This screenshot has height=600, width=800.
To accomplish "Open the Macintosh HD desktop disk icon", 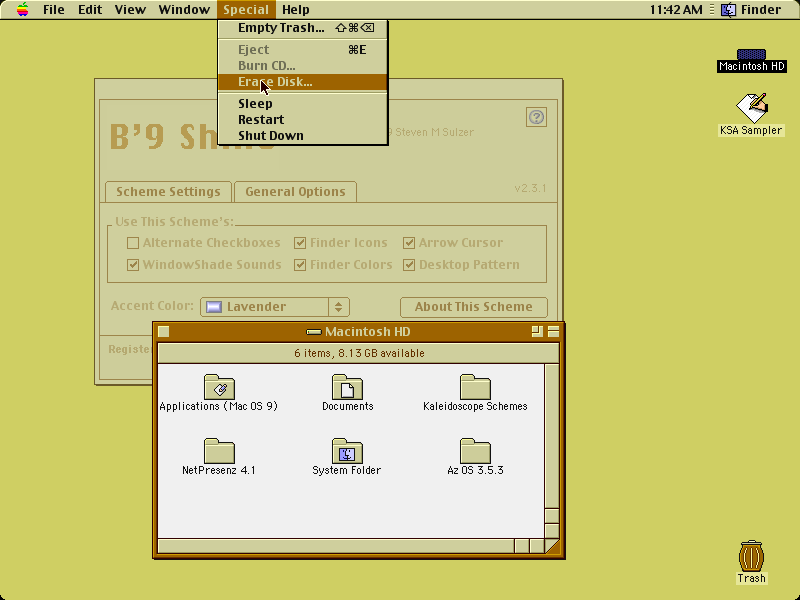I will point(751,55).
